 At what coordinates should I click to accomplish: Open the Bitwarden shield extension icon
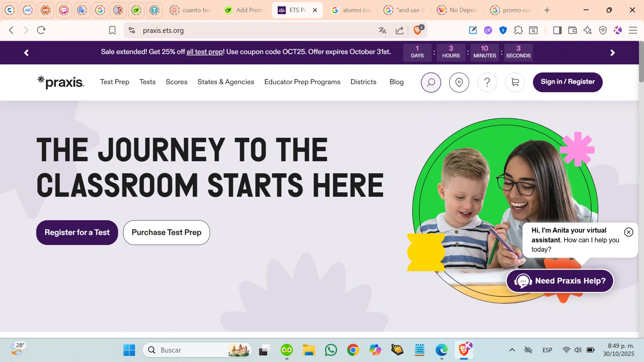[503, 30]
